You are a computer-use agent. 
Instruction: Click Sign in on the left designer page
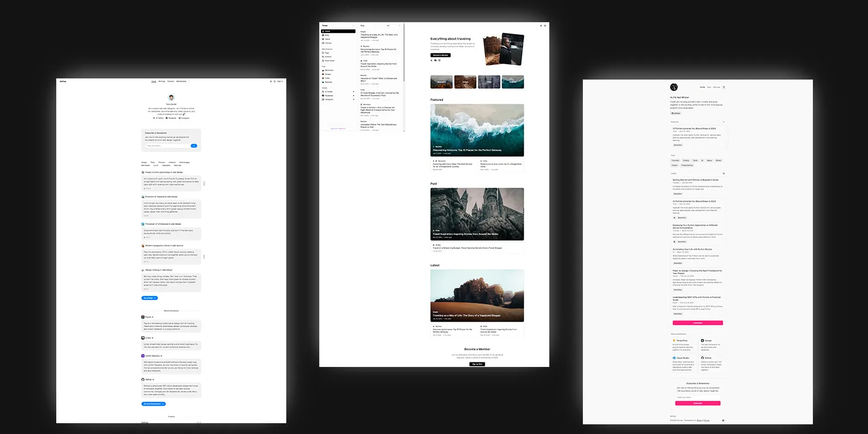click(280, 81)
